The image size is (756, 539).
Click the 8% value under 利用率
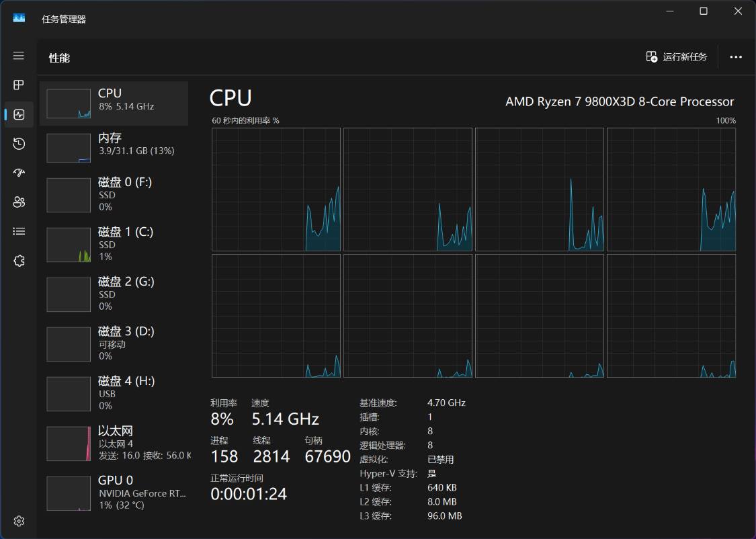click(222, 419)
